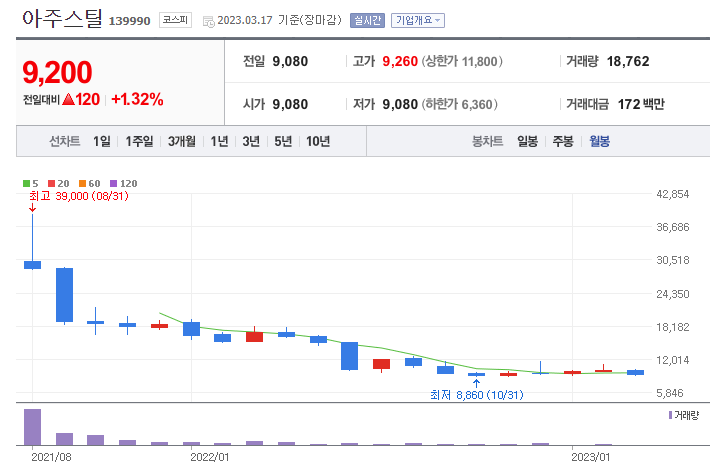Select the 10년 line chart tab
The image size is (710, 473).
click(318, 141)
